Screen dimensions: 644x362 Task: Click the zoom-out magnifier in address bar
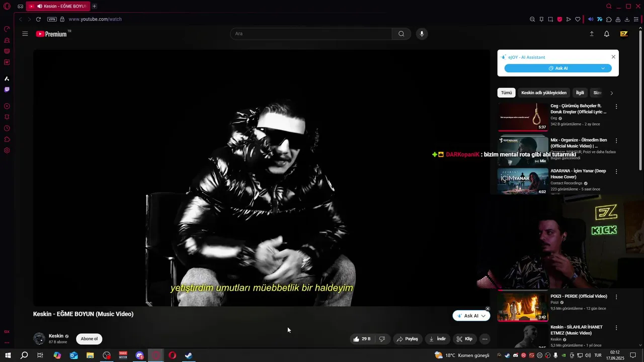pyautogui.click(x=532, y=19)
